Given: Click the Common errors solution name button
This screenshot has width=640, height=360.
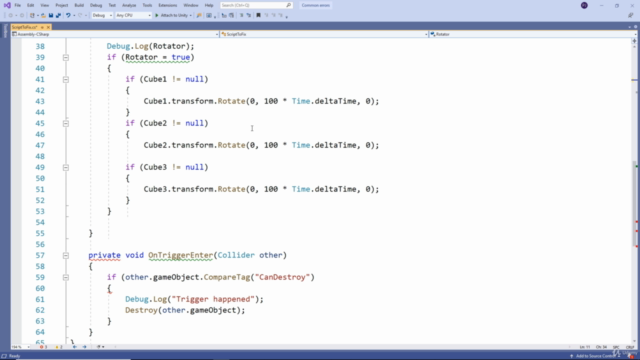Looking at the screenshot, I should click(316, 5).
